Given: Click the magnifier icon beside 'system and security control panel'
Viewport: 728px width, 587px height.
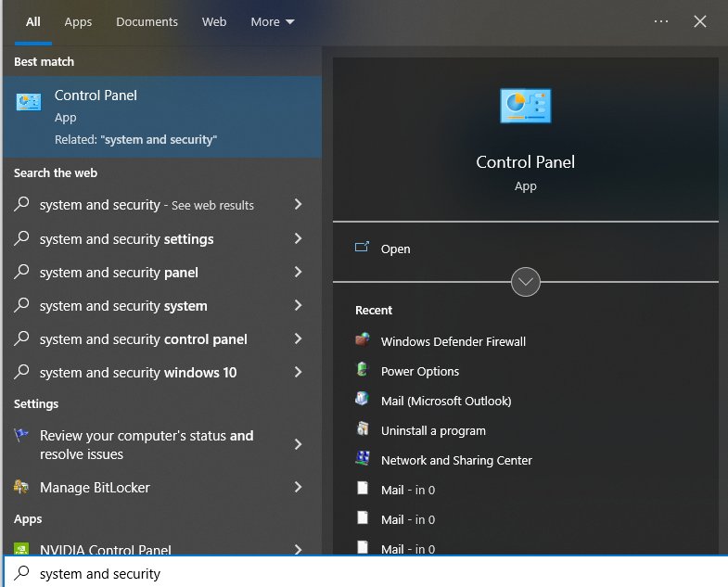Looking at the screenshot, I should point(21,338).
